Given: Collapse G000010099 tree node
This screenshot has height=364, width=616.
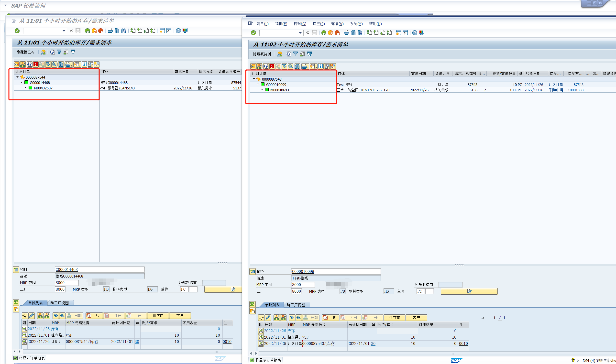Looking at the screenshot, I should (258, 85).
